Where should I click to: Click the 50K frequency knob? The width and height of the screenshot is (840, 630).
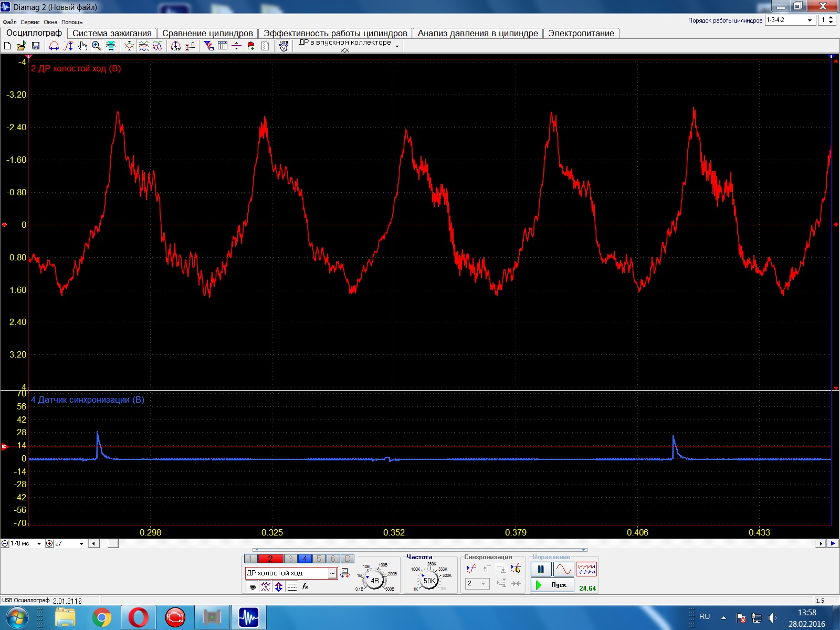[429, 581]
